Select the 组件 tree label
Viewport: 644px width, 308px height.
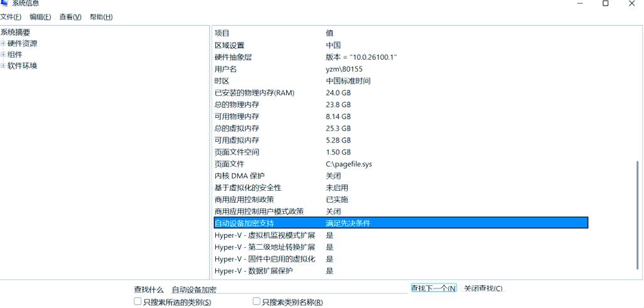[15, 55]
